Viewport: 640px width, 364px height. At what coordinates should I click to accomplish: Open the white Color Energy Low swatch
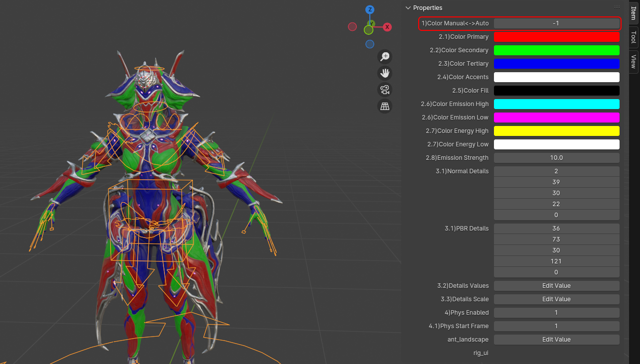tap(556, 144)
